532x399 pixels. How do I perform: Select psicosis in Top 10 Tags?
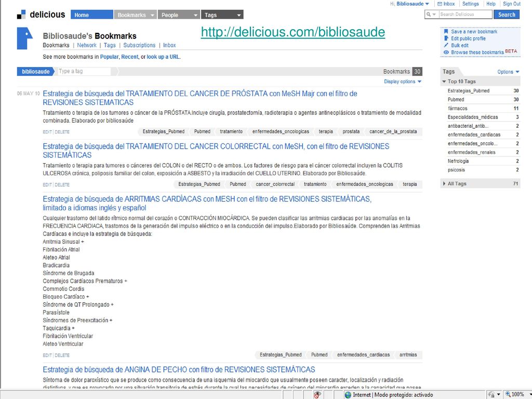coord(456,170)
